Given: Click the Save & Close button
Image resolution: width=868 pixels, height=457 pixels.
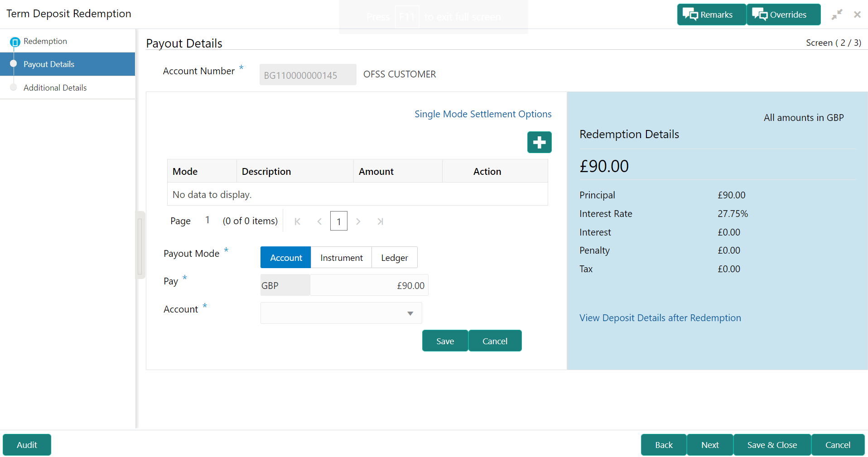Looking at the screenshot, I should (772, 445).
